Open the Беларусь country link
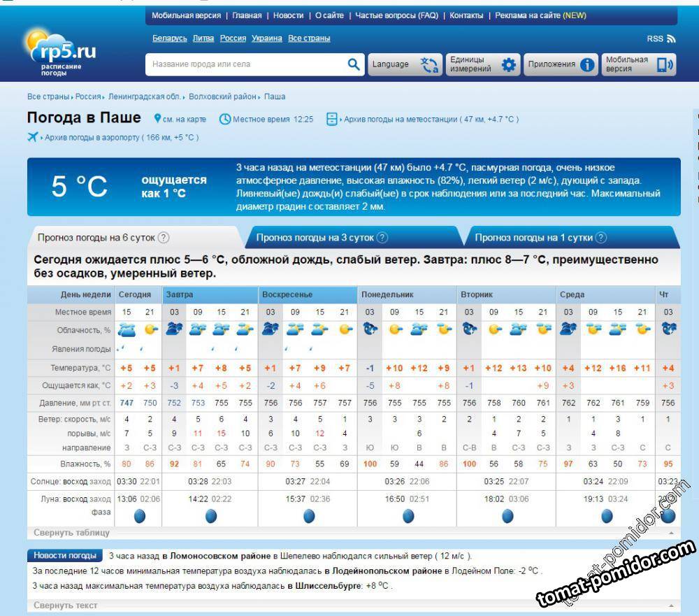Image resolution: width=699 pixels, height=616 pixels. click(169, 38)
